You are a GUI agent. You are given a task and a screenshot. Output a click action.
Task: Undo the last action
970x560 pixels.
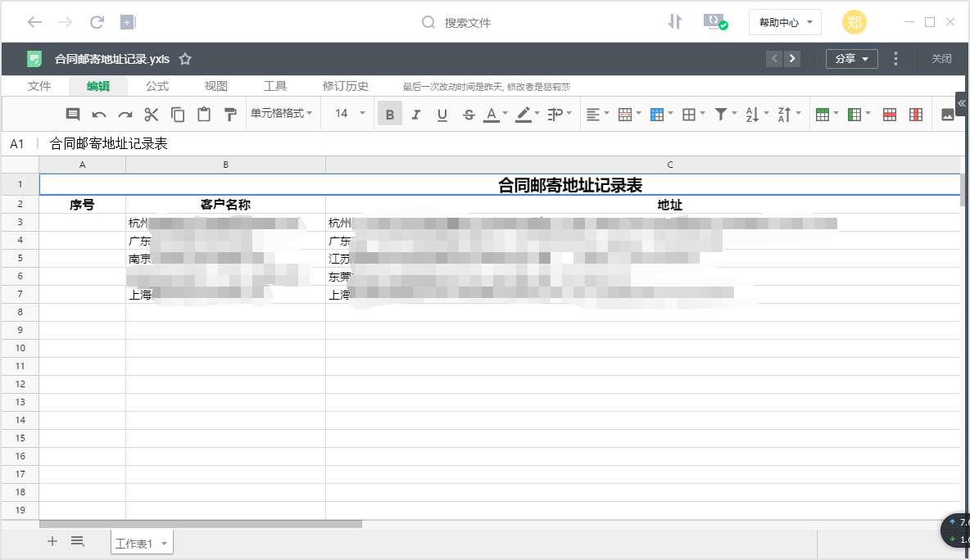[98, 114]
